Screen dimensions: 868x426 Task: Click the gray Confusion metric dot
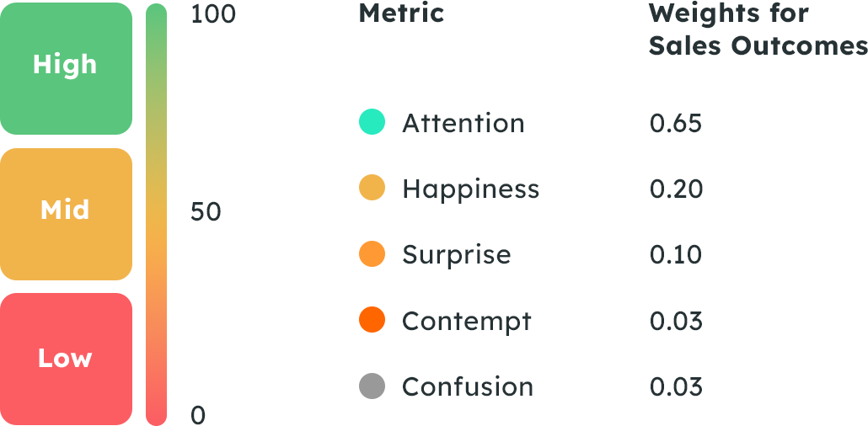372,386
